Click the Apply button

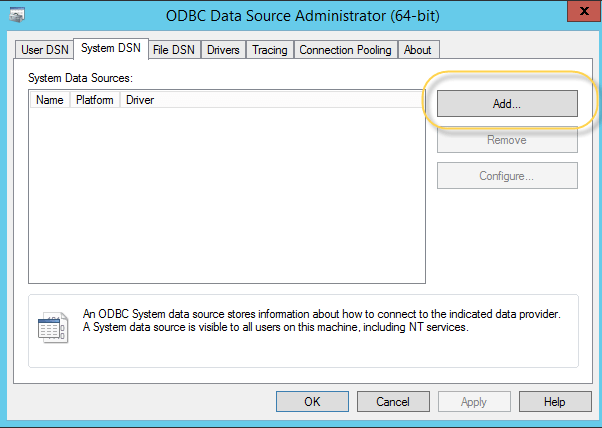coord(474,401)
